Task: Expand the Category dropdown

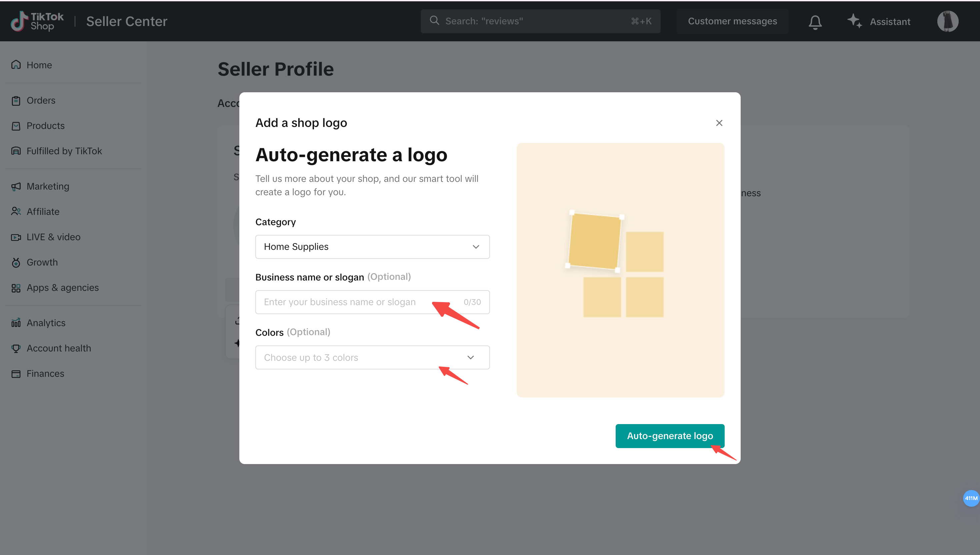Action: [476, 247]
